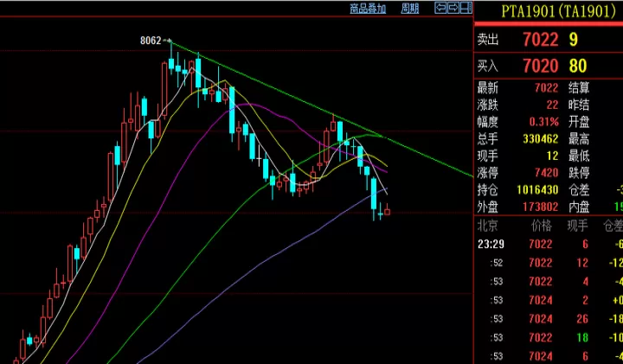Image resolution: width=623 pixels, height=364 pixels.
Task: Click the 最低 low label
Action: coord(579,156)
